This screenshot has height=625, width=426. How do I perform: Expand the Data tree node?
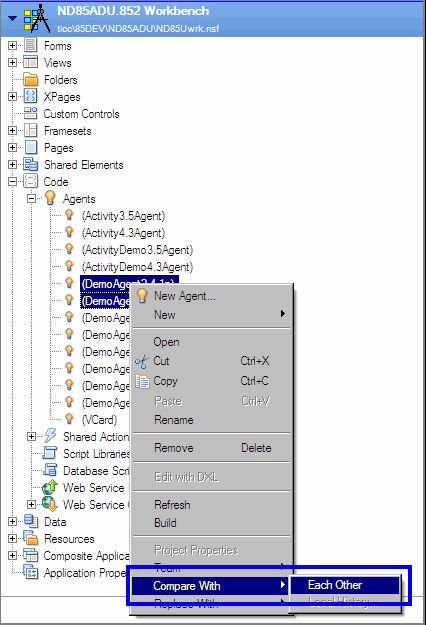pyautogui.click(x=12, y=521)
